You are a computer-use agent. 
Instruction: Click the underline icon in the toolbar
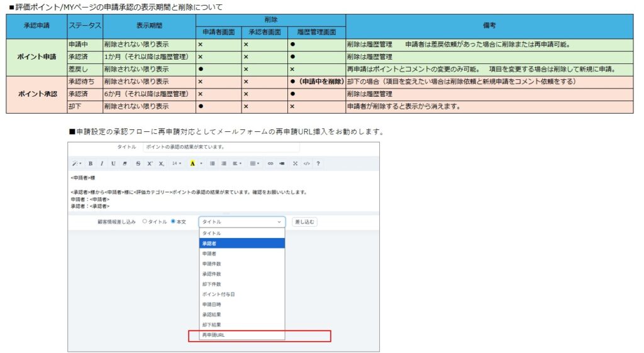click(x=113, y=163)
